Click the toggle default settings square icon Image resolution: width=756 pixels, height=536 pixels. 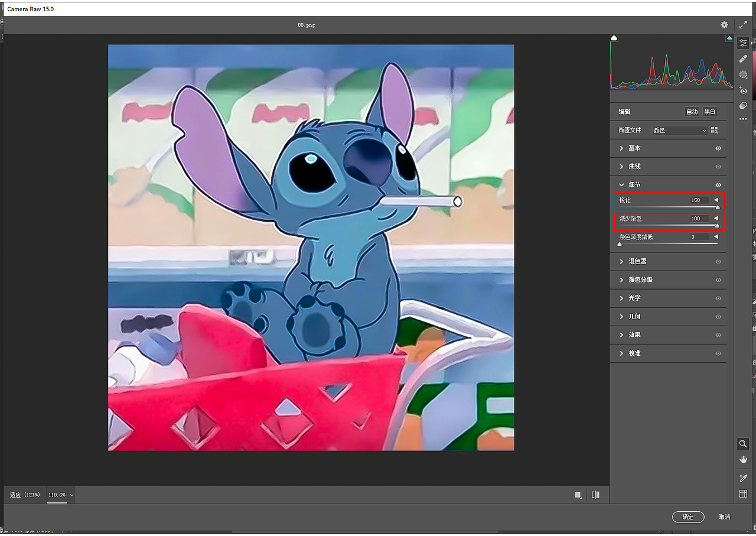[x=578, y=495]
